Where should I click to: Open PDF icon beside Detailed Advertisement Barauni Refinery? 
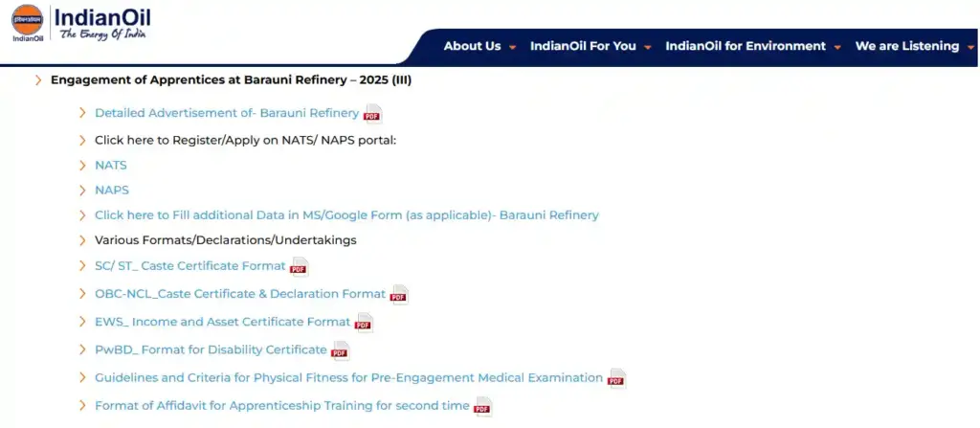[x=372, y=115]
